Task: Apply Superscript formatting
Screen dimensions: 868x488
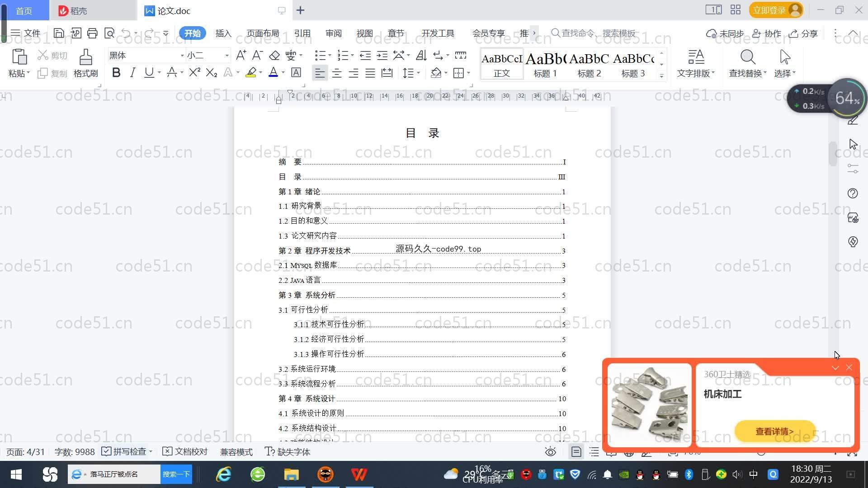Action: pos(194,72)
